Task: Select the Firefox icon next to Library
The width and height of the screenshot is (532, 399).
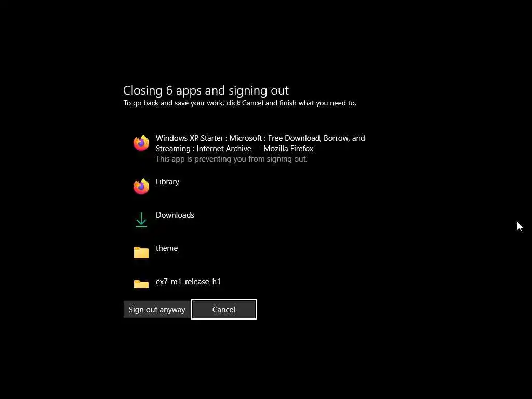Action: (x=141, y=187)
